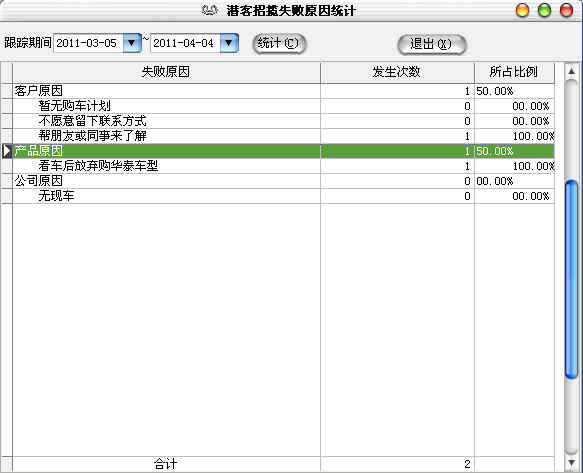Viewport: 583px width, 473px height.
Task: Click the red close circle button
Action: (x=566, y=10)
